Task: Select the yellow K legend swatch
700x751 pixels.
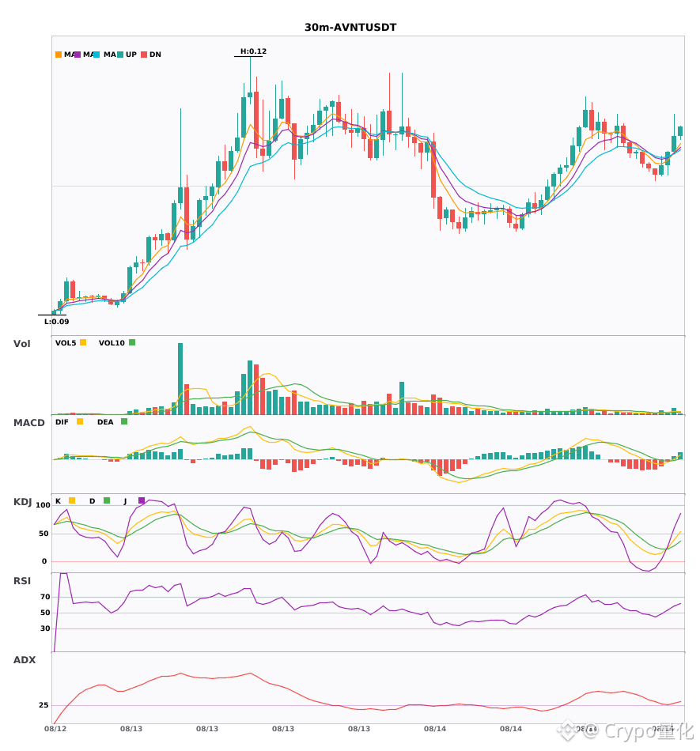Action: pos(72,500)
